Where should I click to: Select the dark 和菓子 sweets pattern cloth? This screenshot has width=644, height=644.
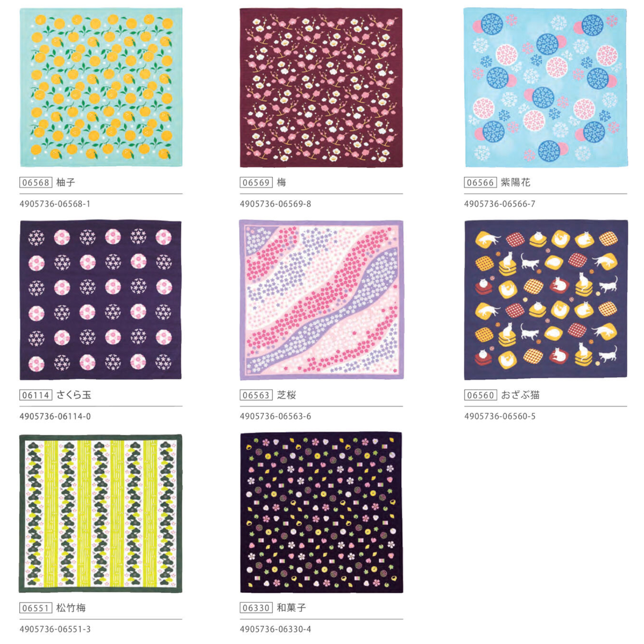322,513
